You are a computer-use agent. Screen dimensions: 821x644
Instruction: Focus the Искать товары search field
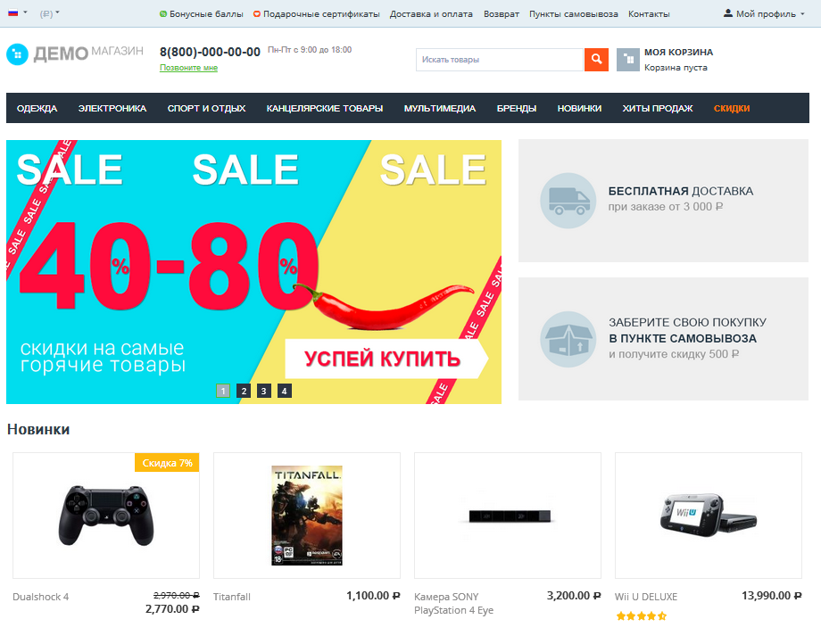(x=500, y=60)
